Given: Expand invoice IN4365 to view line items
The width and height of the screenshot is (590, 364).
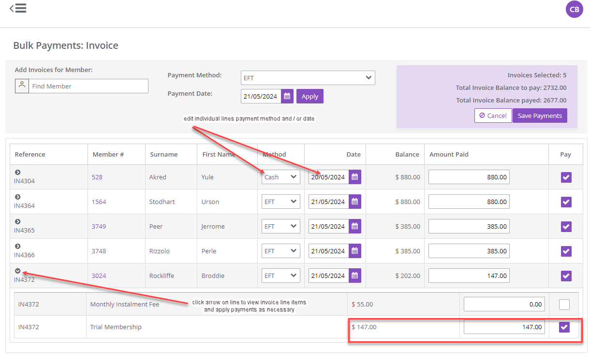Looking at the screenshot, I should (x=18, y=221).
